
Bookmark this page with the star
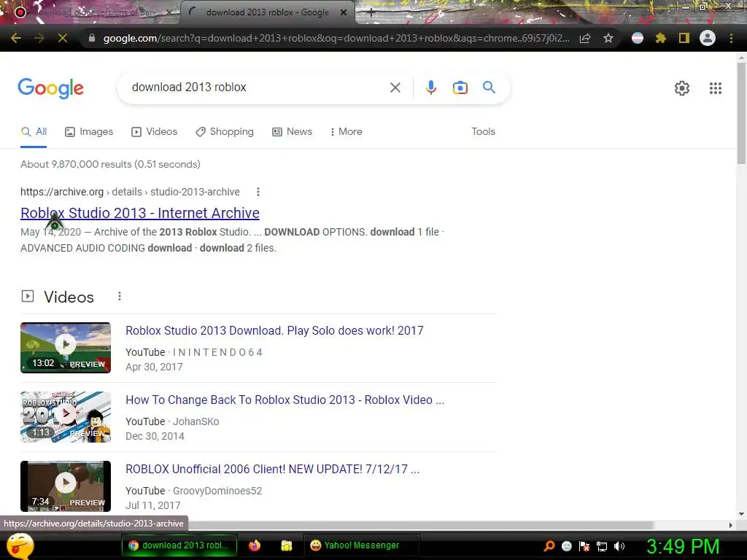point(608,38)
